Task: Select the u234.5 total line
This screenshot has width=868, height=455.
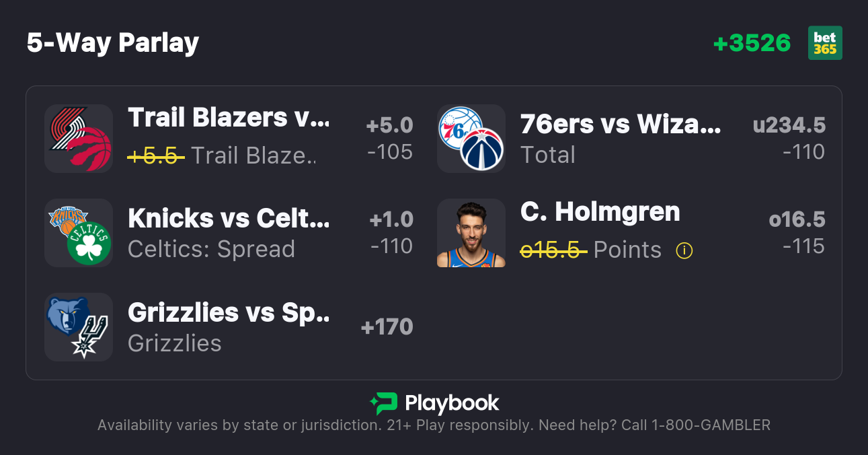Action: point(789,125)
